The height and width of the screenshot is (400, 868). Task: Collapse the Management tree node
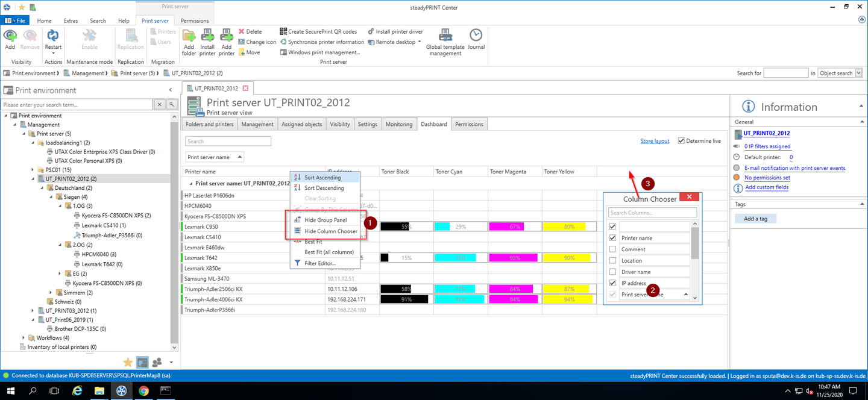click(x=15, y=125)
